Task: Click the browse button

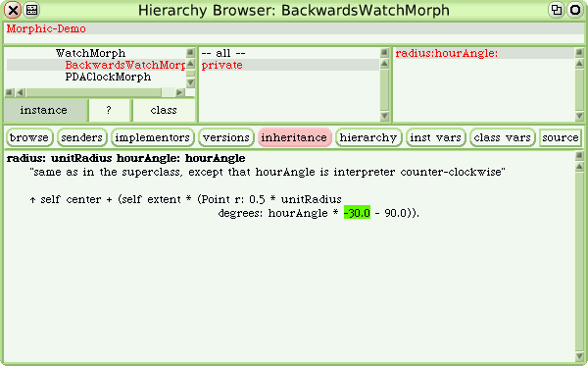Action: tap(29, 137)
